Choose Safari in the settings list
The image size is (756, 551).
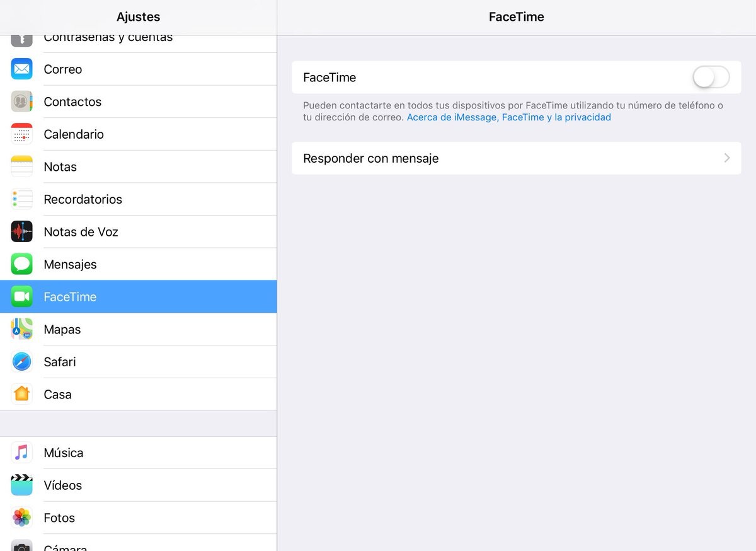point(139,362)
